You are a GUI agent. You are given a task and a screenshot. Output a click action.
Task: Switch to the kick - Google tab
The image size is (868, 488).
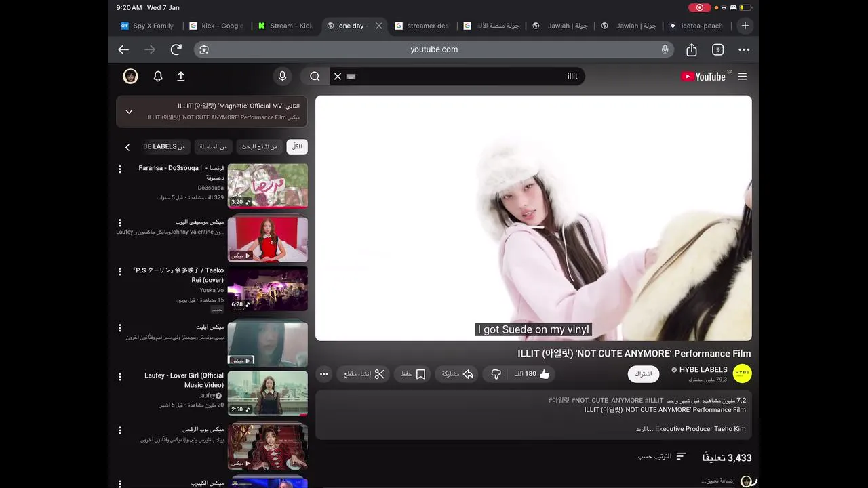[217, 26]
